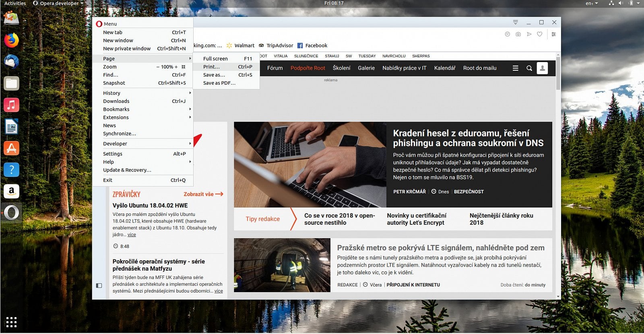The height and width of the screenshot is (334, 644).
Task: Click the TripAdvisor bookmark icon
Action: 261,46
